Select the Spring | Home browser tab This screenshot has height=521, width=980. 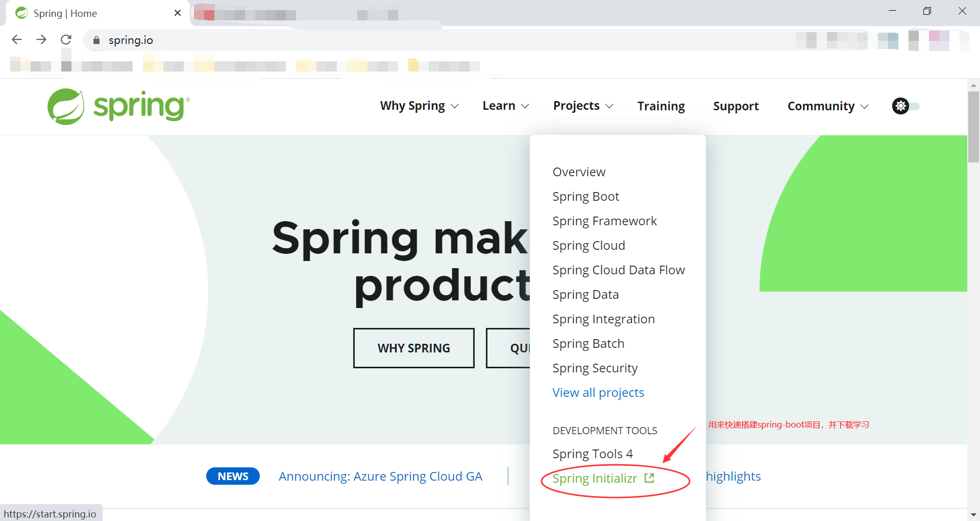pyautogui.click(x=97, y=13)
